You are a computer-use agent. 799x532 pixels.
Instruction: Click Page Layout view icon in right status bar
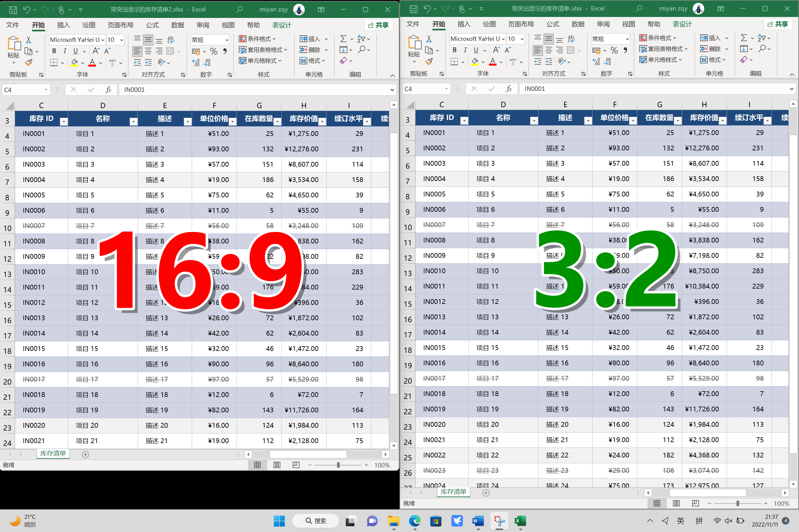tap(676, 503)
